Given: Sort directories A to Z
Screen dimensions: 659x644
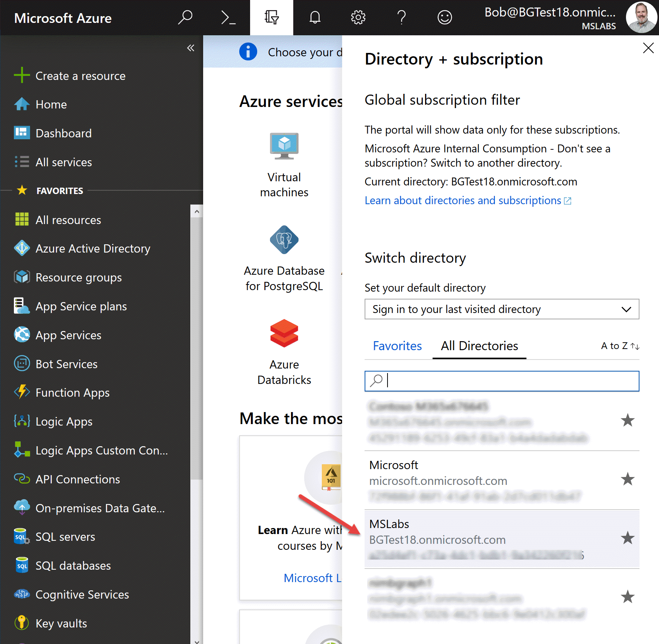Looking at the screenshot, I should [619, 346].
